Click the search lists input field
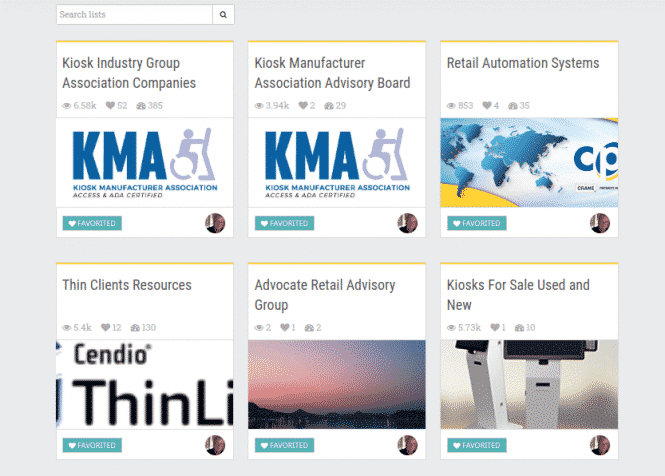665x476 pixels. click(134, 15)
